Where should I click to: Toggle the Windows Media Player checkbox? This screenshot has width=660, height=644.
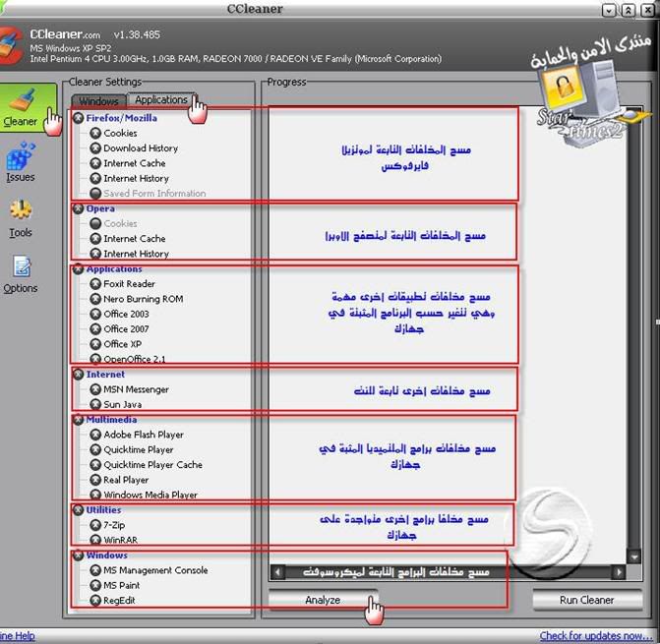tap(95, 496)
